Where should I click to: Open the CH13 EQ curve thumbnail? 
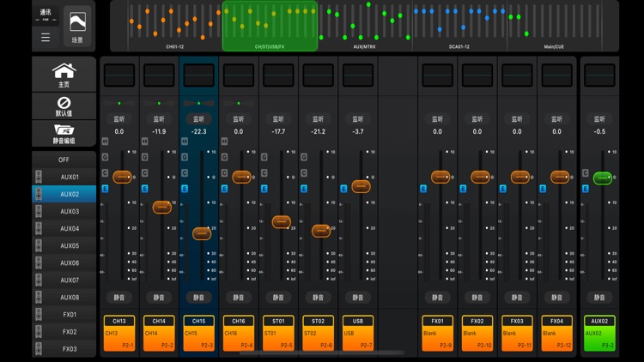click(119, 75)
